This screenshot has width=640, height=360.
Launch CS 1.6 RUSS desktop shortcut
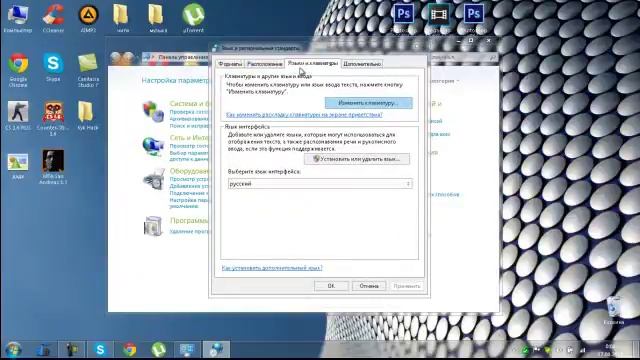tap(18, 115)
